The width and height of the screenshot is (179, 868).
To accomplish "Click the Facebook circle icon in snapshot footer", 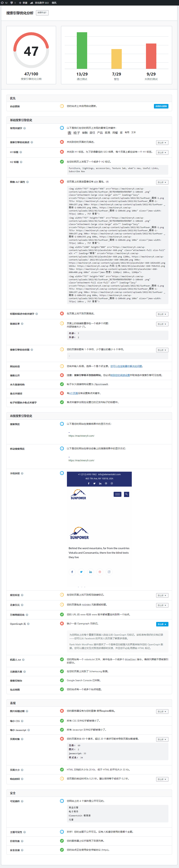I will click(x=72, y=572).
